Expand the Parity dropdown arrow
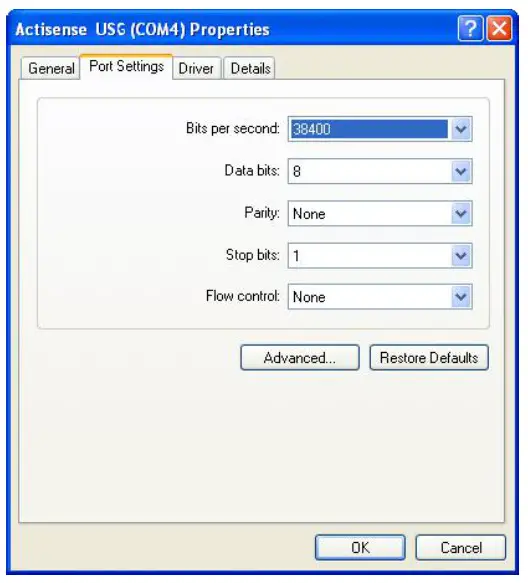Viewport: 528px width, 583px height. (461, 213)
